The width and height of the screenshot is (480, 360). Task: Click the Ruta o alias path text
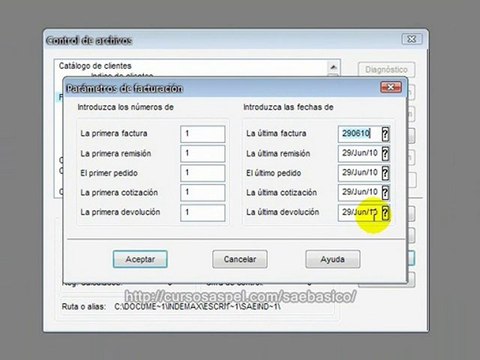[197, 306]
